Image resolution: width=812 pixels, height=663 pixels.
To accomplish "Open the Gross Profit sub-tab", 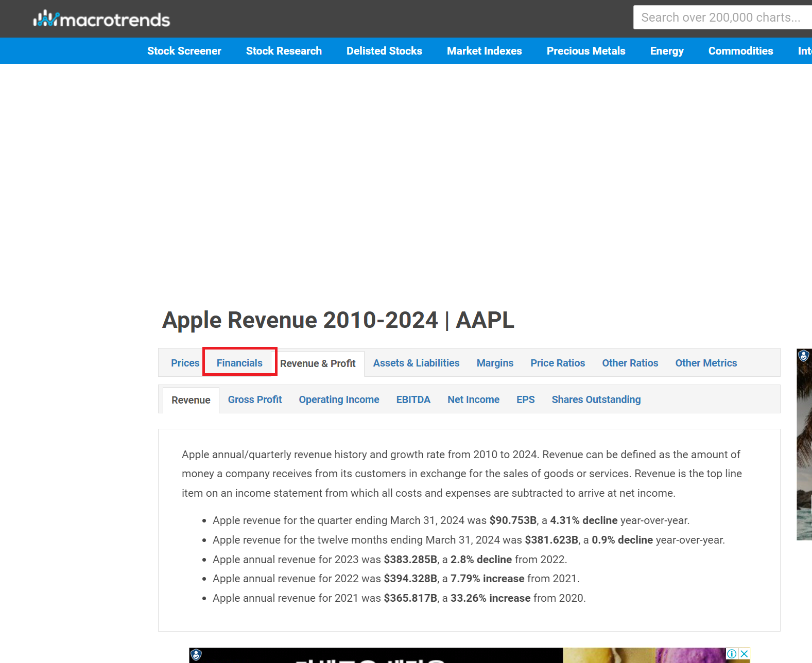I will tap(255, 399).
